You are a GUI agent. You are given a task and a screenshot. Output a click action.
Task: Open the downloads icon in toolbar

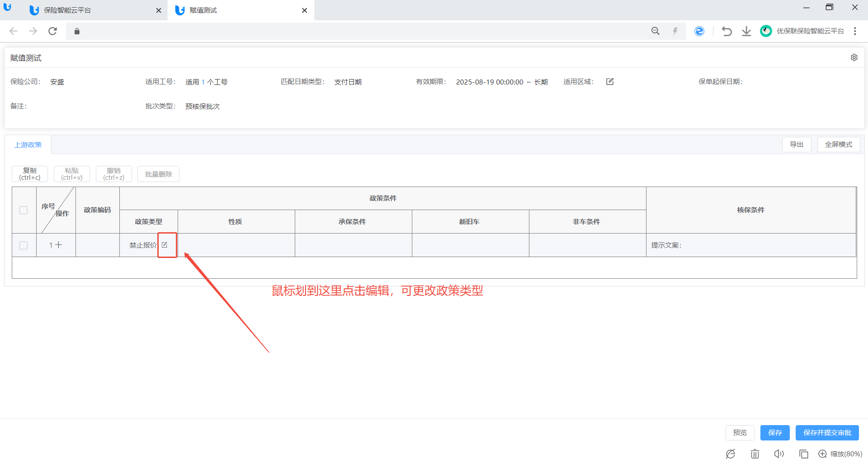(x=746, y=31)
